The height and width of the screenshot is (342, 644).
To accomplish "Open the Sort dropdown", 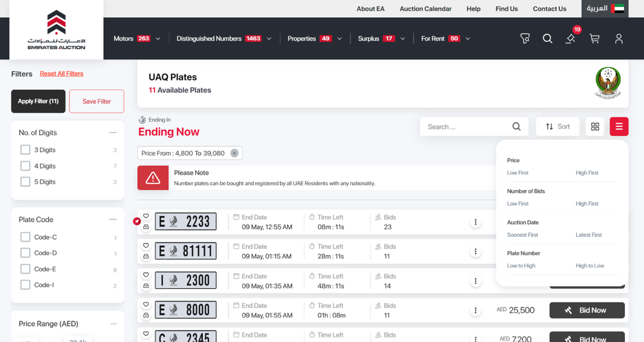I will 557,127.
